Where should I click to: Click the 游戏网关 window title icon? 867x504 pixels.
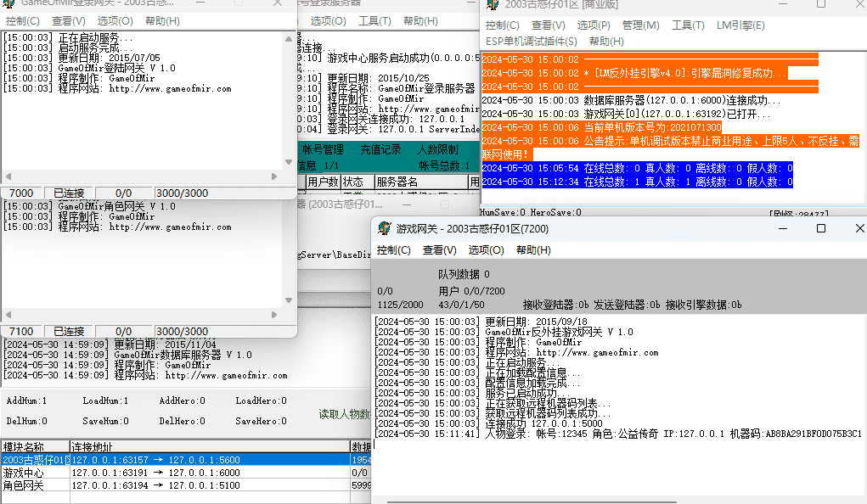click(385, 228)
